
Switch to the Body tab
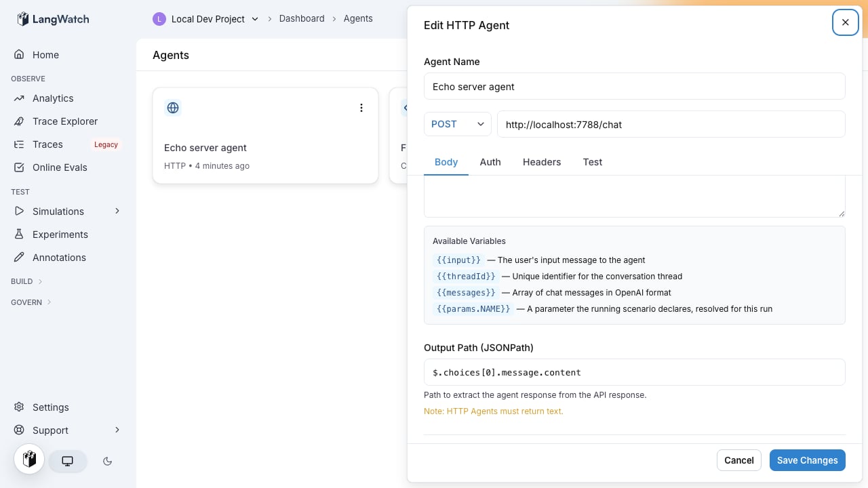(x=446, y=162)
